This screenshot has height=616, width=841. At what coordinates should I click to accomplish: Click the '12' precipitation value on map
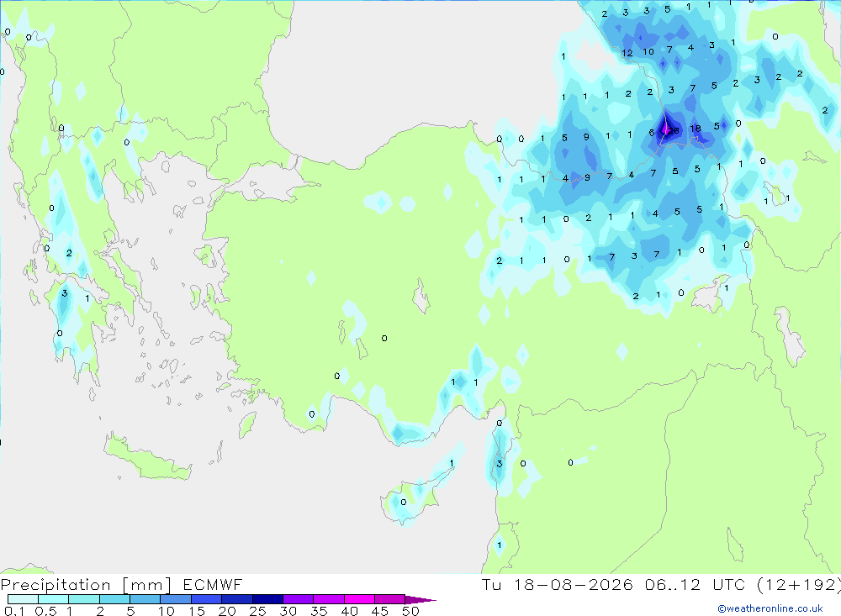click(x=627, y=53)
